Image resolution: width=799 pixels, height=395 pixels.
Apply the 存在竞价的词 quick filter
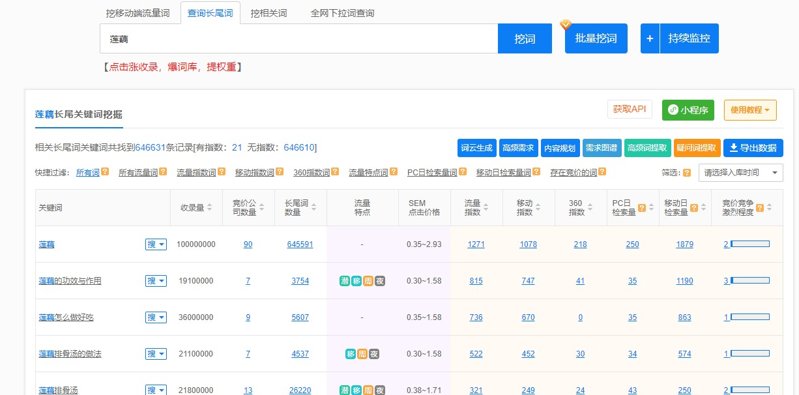coord(574,173)
